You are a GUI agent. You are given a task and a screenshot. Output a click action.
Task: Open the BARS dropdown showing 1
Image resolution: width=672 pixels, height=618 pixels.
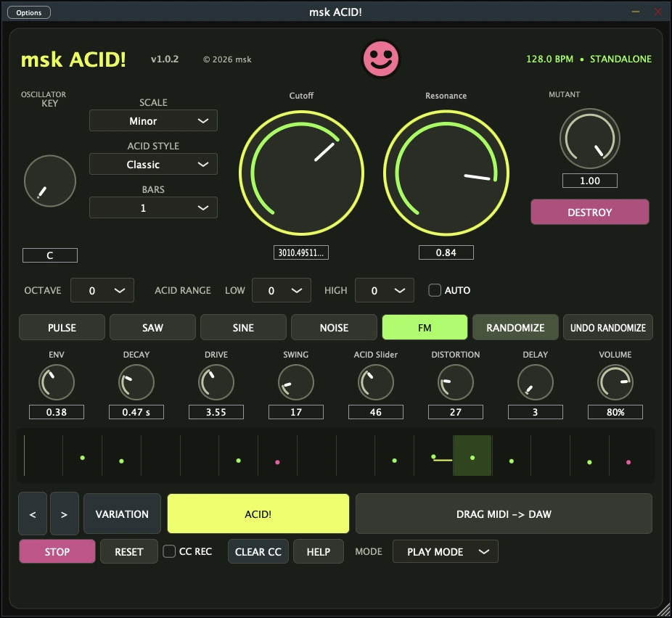153,207
